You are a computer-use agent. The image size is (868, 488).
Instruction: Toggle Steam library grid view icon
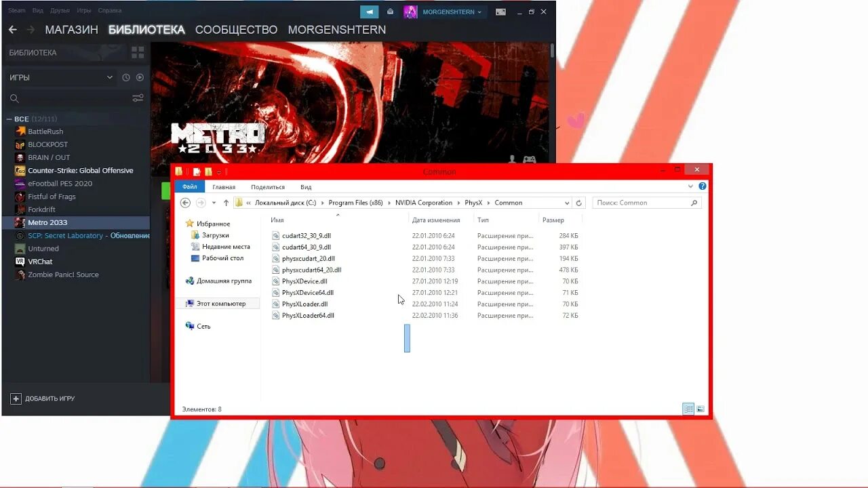point(138,52)
